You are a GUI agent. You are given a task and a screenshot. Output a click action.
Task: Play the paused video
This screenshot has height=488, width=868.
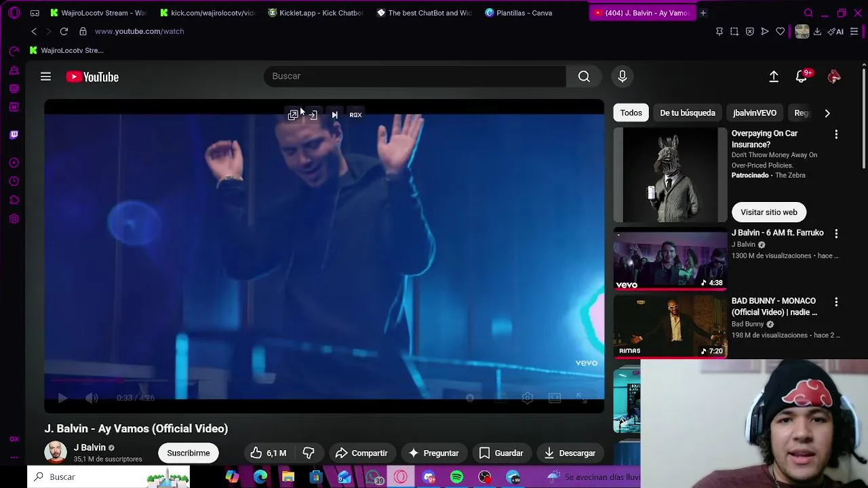62,399
